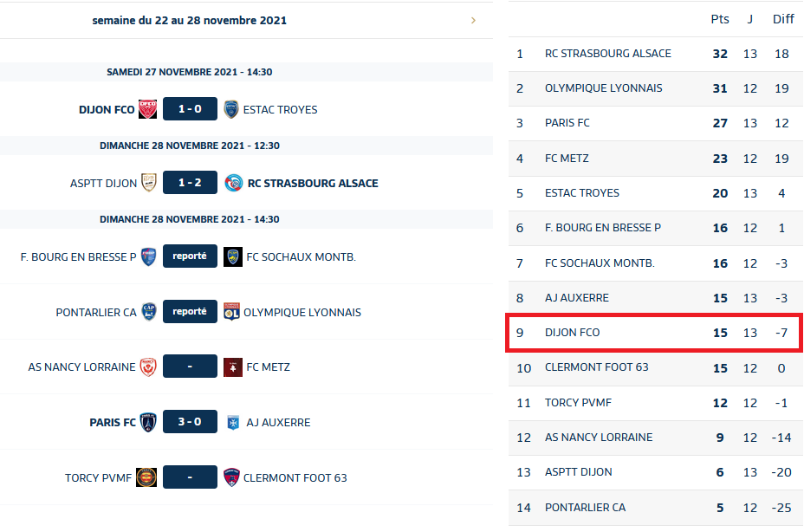Open Pontarlier CA in the standings table
The image size is (804, 532).
[585, 507]
